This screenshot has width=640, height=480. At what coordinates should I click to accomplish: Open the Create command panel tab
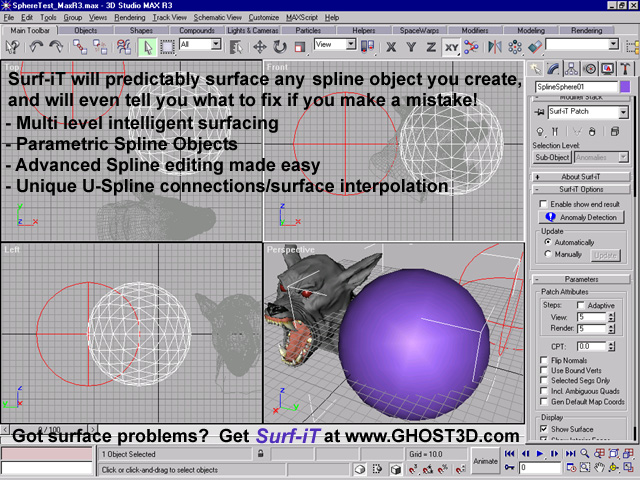(x=535, y=69)
